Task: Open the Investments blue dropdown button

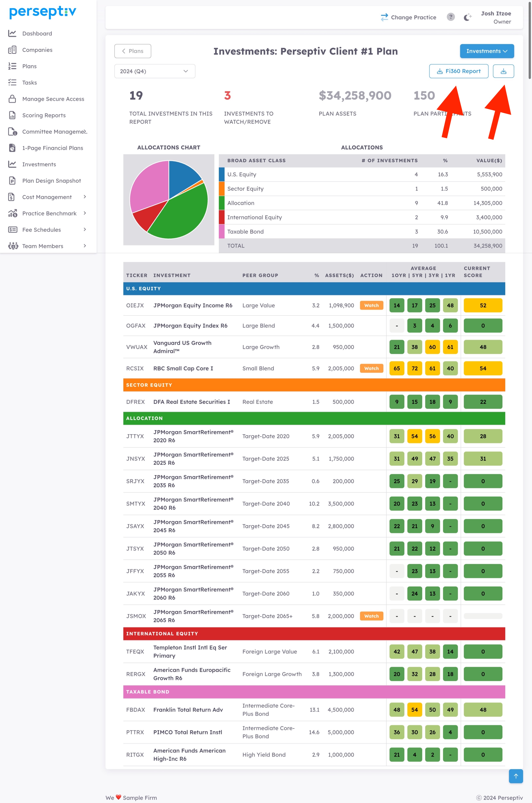Action: pyautogui.click(x=486, y=51)
